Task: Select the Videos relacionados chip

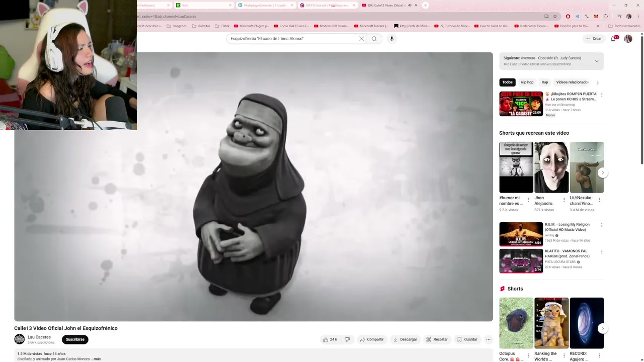Action: pyautogui.click(x=573, y=82)
